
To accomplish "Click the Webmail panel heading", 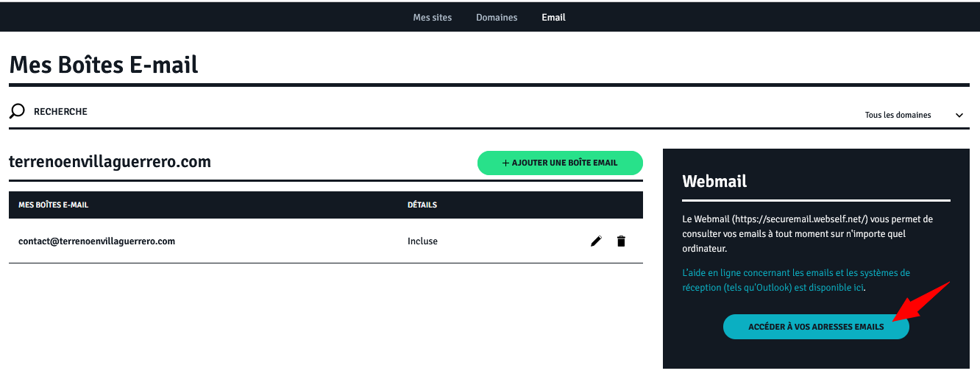I will pos(714,181).
